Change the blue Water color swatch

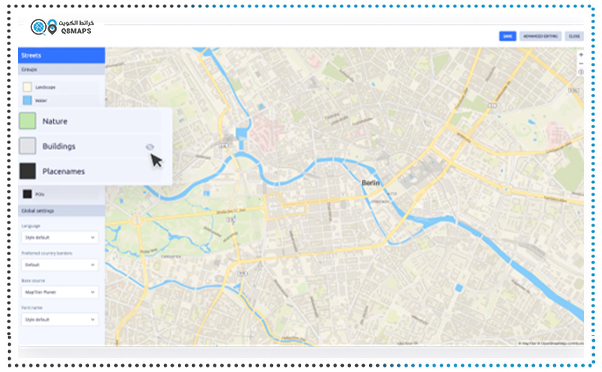click(27, 100)
